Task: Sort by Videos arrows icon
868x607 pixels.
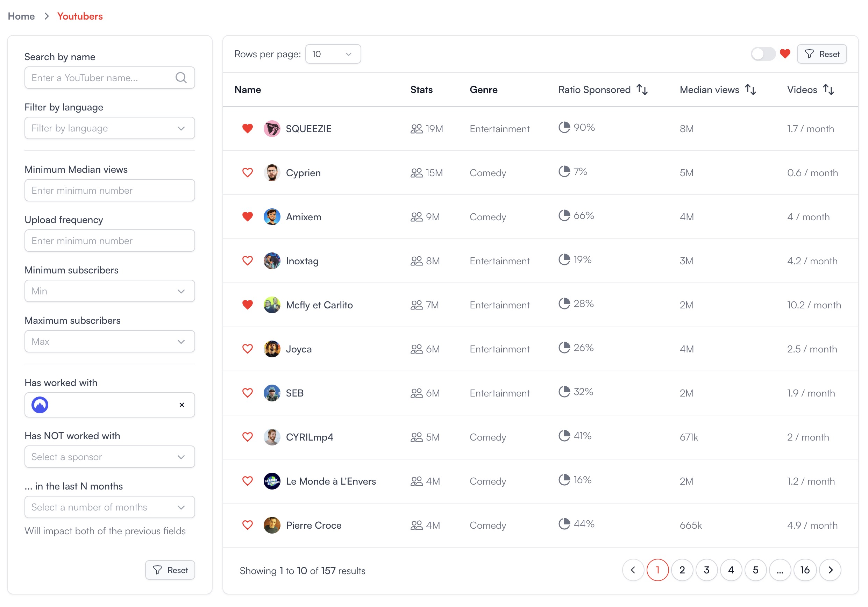Action: pos(828,90)
